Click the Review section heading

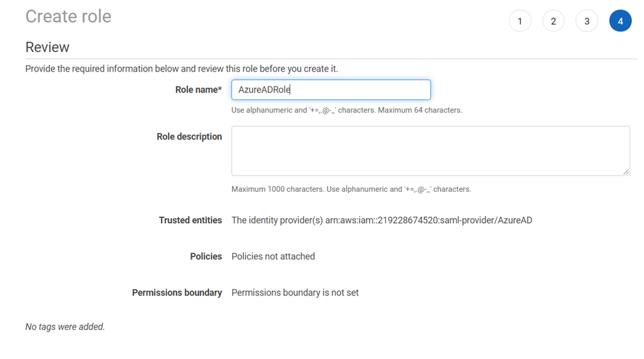coord(47,47)
